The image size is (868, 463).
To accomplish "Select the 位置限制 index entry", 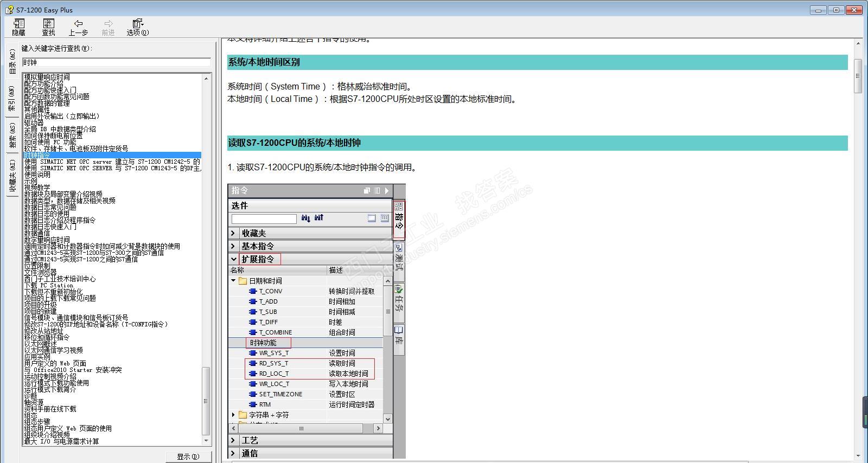I will click(37, 266).
